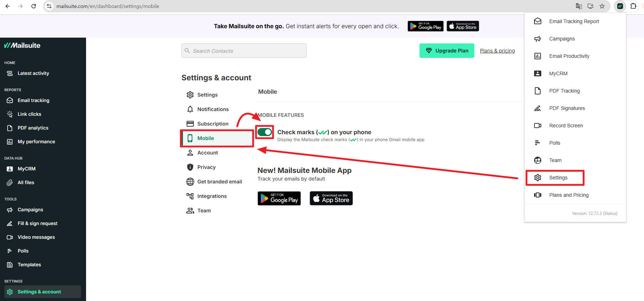Switch to the Integrations settings tab
This screenshot has height=301, width=644.
[217, 196]
